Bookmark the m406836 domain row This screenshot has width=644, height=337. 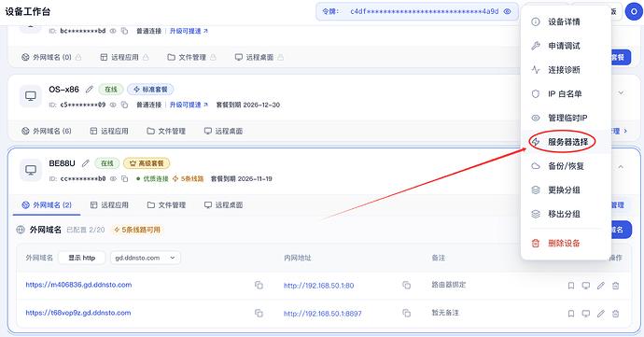[x=571, y=286]
